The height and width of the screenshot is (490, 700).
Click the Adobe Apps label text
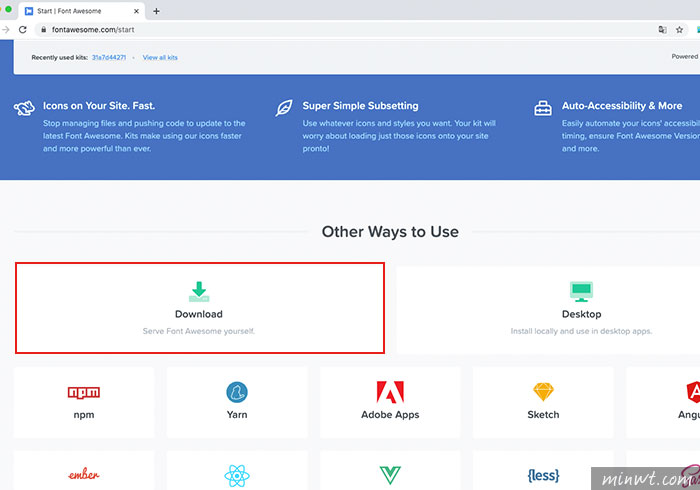(x=390, y=415)
